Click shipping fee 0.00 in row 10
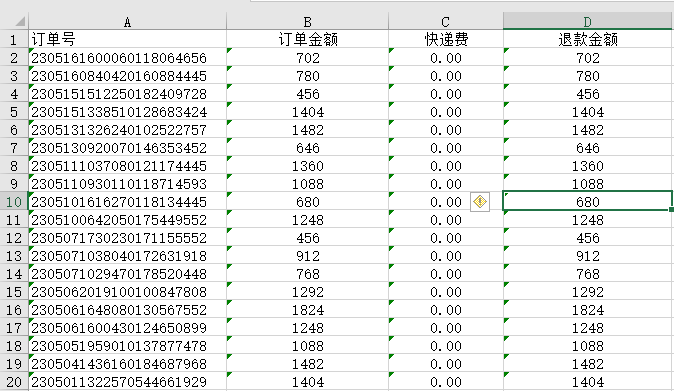The height and width of the screenshot is (391, 674). pyautogui.click(x=446, y=202)
